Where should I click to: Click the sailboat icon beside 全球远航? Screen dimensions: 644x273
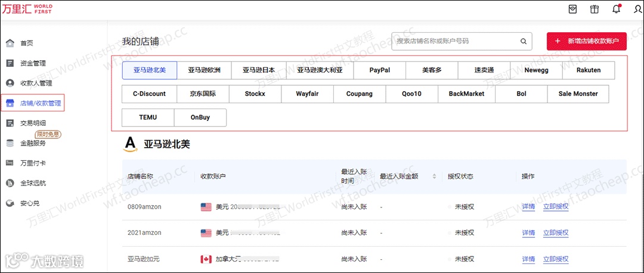click(x=10, y=183)
